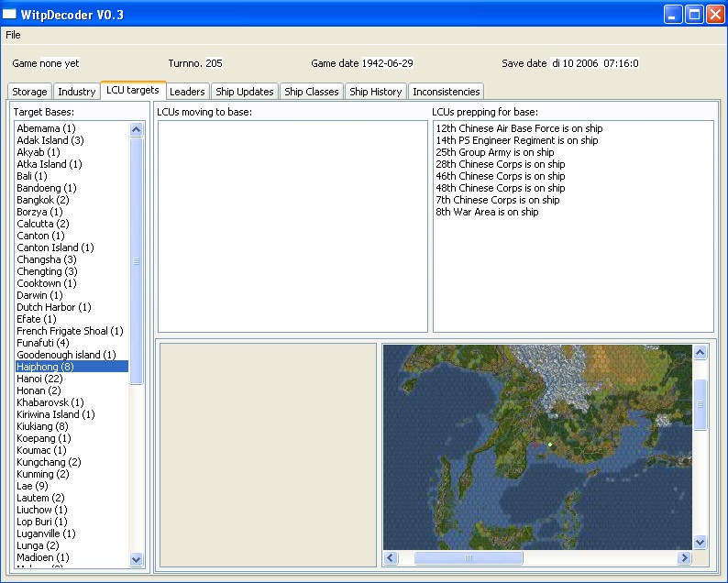Click the target bases scroll-up arrow

[x=137, y=130]
